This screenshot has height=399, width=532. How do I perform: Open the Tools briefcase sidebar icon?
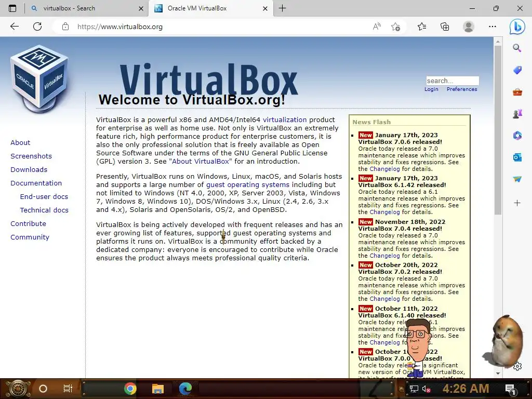pyautogui.click(x=517, y=92)
